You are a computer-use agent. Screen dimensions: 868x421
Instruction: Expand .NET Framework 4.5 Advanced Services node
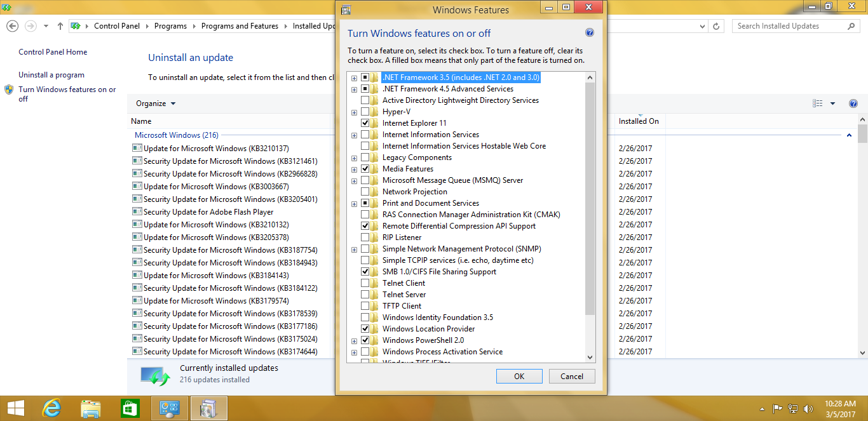point(354,90)
